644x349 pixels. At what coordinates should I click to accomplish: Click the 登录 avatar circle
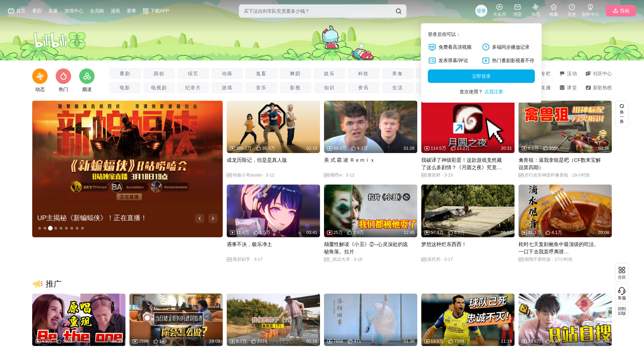click(481, 11)
